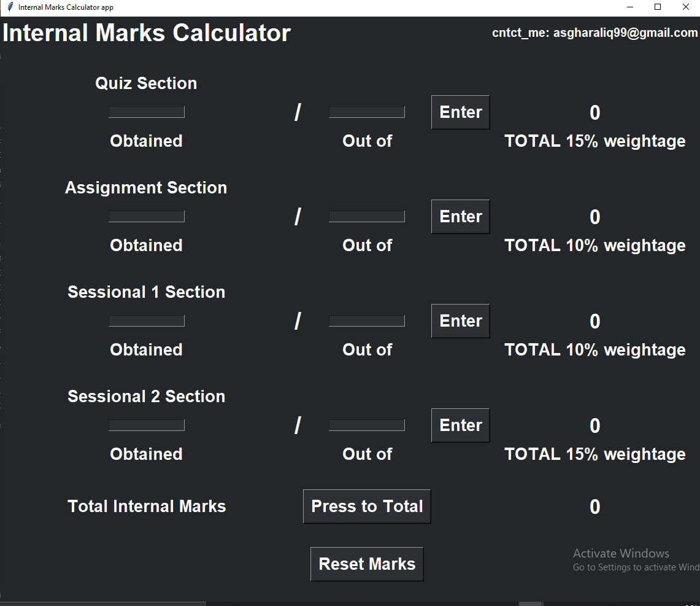Screen dimensions: 700x606
Task: Select the Out of field under Assignment Section
Action: [x=366, y=216]
